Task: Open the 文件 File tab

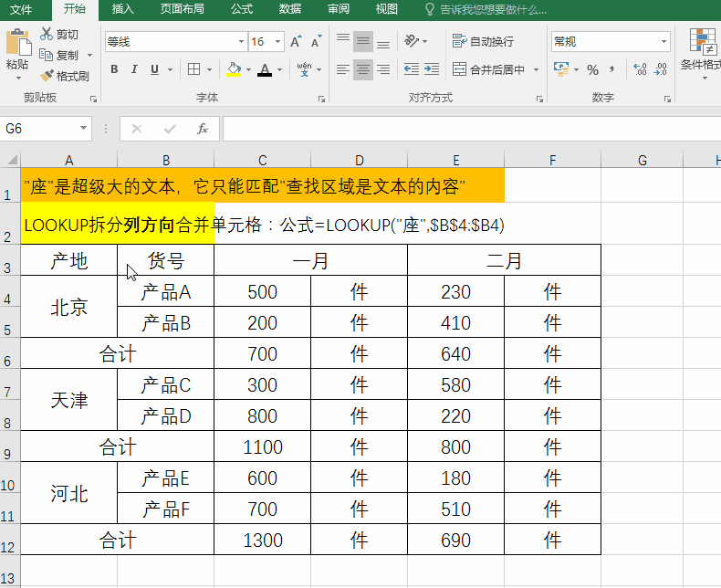Action: [21, 10]
